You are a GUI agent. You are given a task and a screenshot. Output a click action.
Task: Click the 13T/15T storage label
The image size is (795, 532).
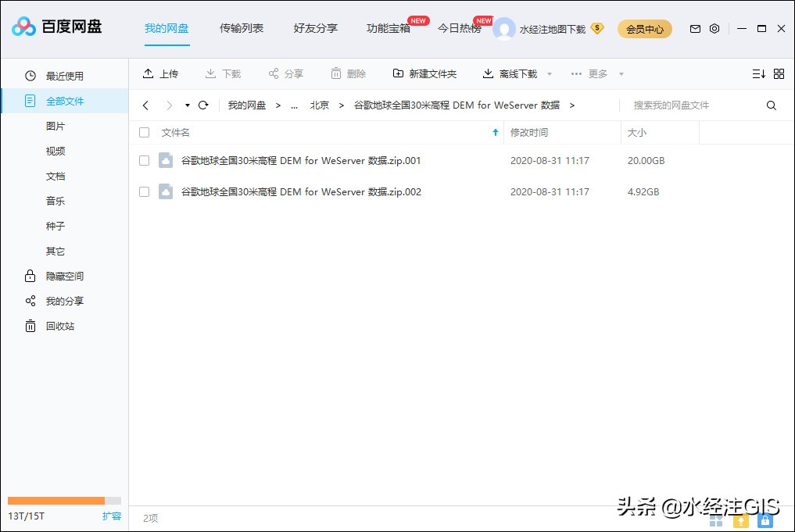[x=27, y=516]
